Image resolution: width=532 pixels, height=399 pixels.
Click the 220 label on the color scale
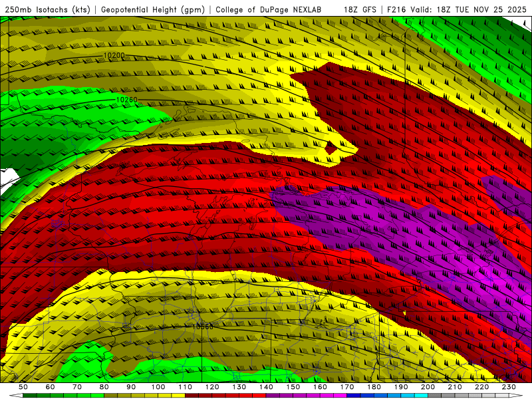[x=481, y=387]
